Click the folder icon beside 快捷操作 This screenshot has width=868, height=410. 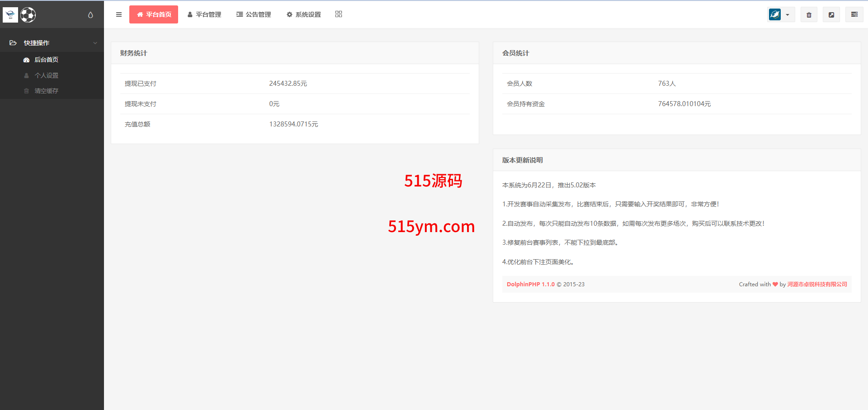coord(13,43)
